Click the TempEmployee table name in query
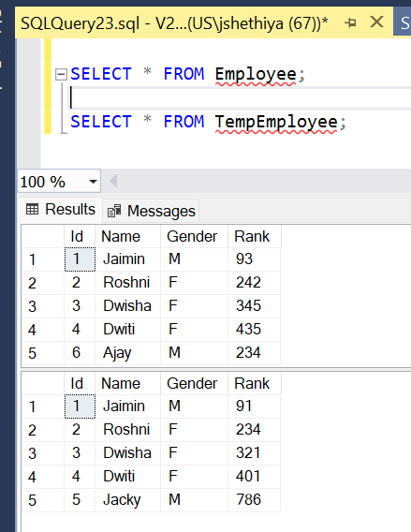 point(276,122)
